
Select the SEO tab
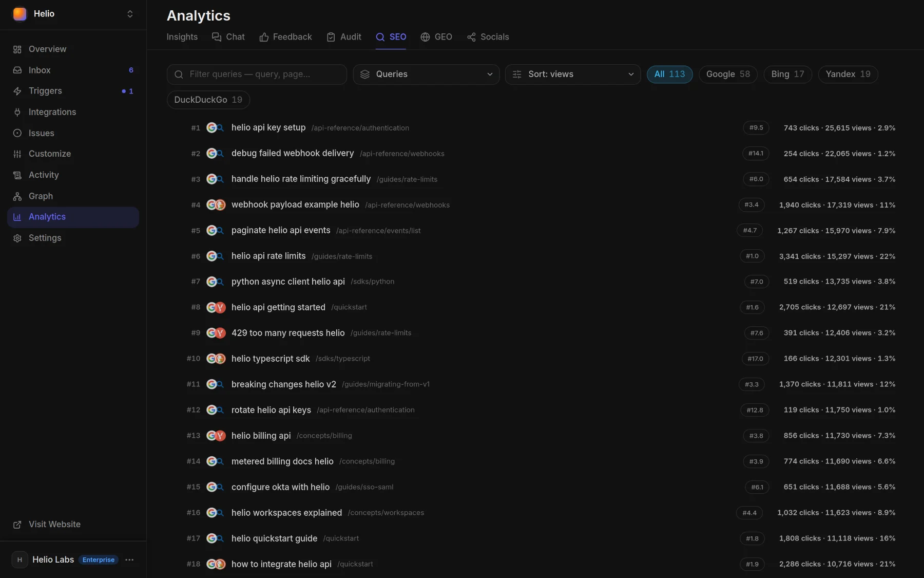pos(391,37)
